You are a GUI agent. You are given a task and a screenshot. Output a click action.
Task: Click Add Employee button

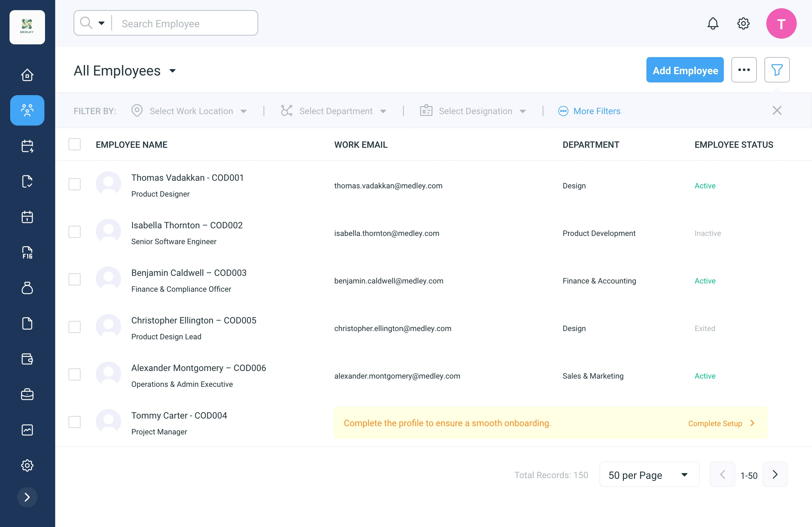click(x=685, y=69)
